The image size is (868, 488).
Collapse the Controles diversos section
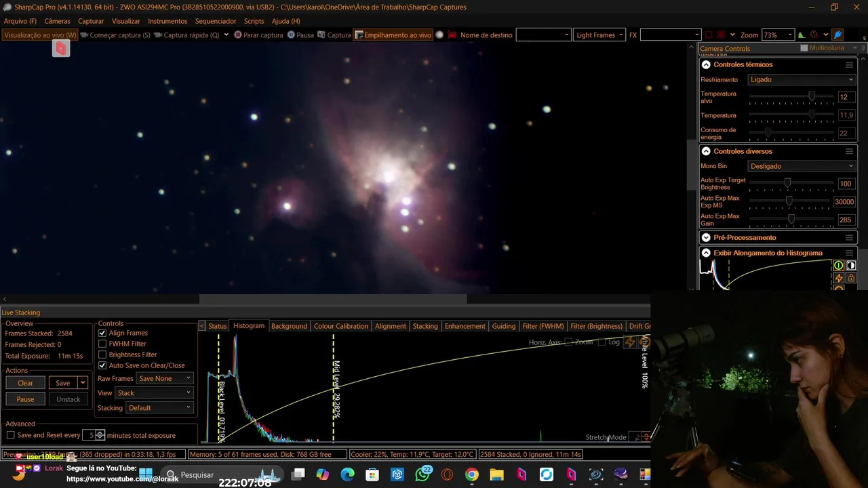pos(706,151)
